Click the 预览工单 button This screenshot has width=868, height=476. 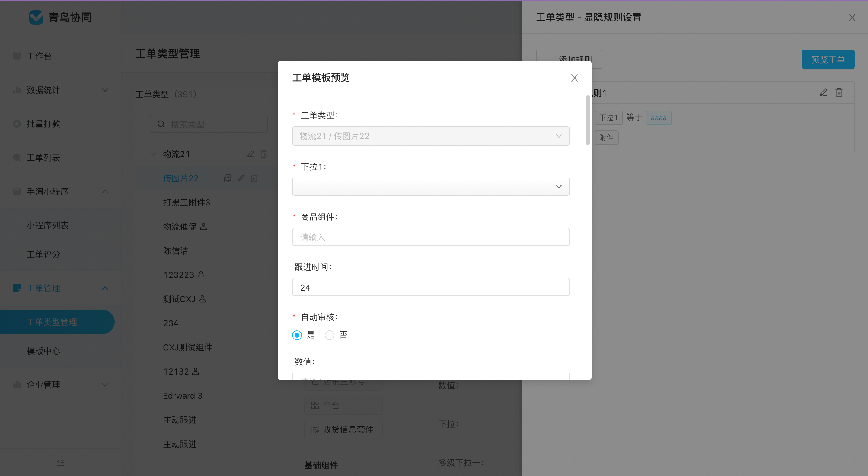828,59
